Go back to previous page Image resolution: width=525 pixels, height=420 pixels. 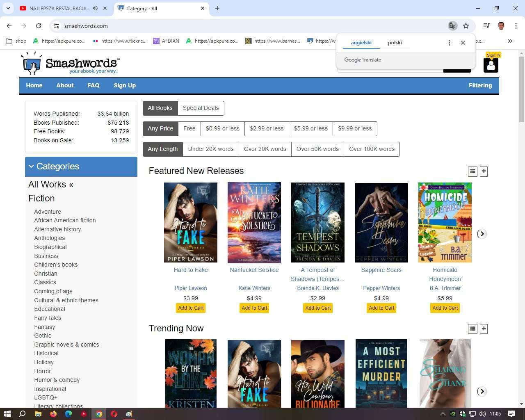[x=9, y=26]
